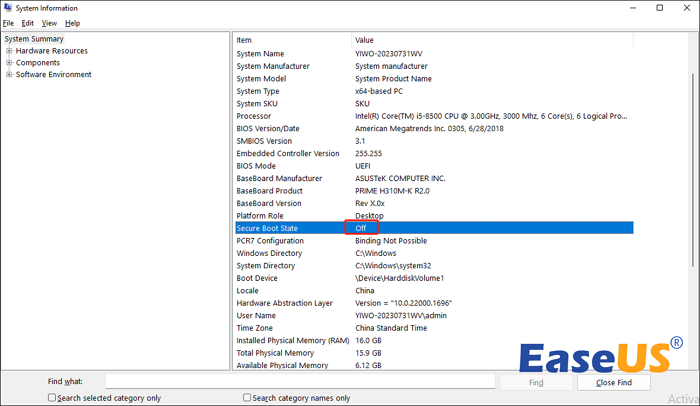
Task: Select the BIOS Version/Date row
Action: [434, 129]
